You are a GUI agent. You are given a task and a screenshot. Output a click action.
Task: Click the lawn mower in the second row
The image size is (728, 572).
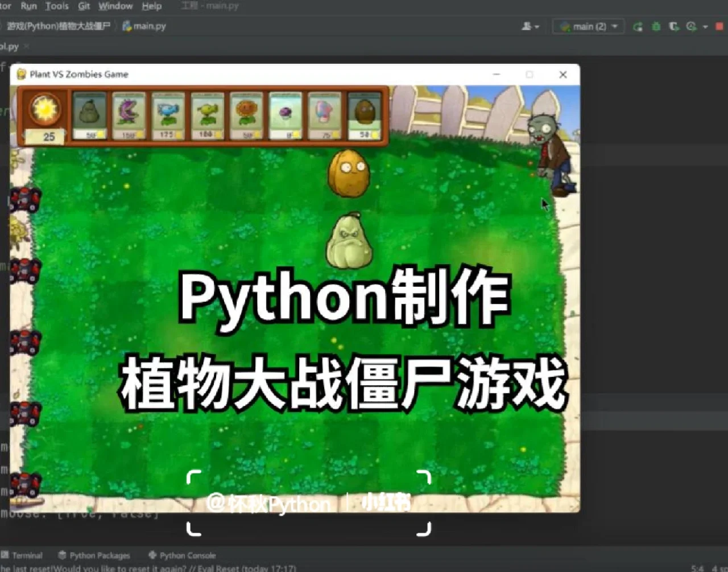click(24, 270)
